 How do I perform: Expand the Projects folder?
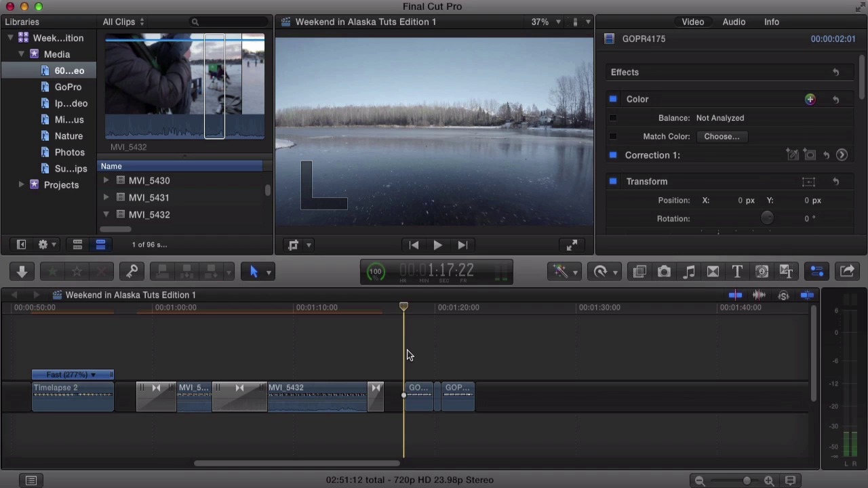click(21, 185)
